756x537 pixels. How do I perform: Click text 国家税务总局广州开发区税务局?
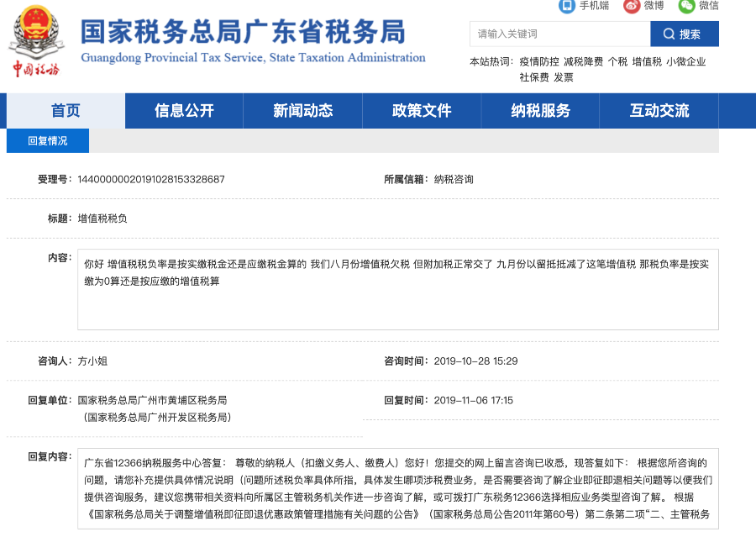(157, 417)
